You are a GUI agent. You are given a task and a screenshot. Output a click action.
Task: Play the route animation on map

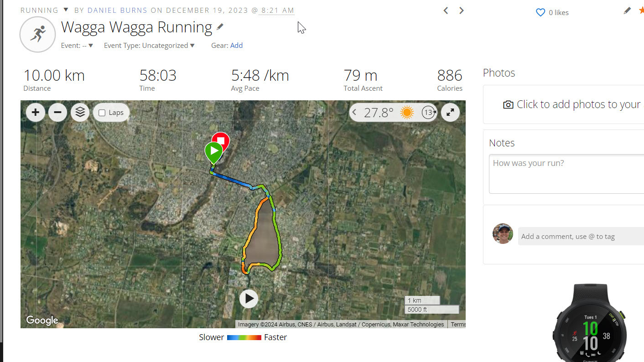[249, 299]
